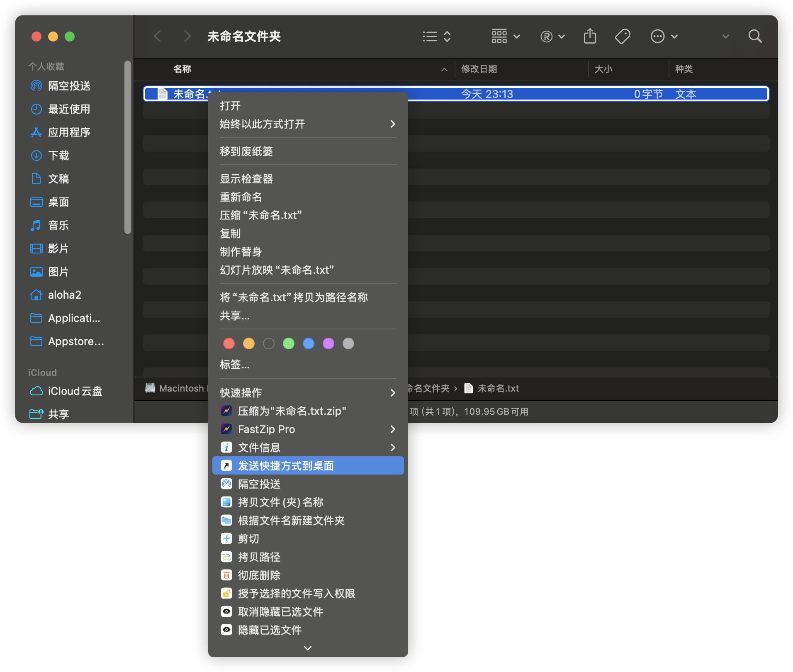Viewport: 793px width, 672px height.
Task: Click 拷贝路径 icon in context menu
Action: point(226,557)
